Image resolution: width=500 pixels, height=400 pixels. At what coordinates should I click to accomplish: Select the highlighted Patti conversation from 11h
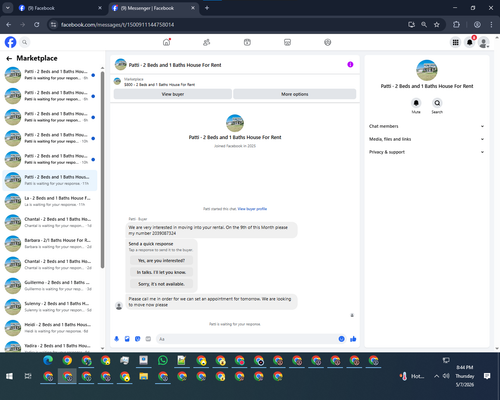click(x=50, y=180)
